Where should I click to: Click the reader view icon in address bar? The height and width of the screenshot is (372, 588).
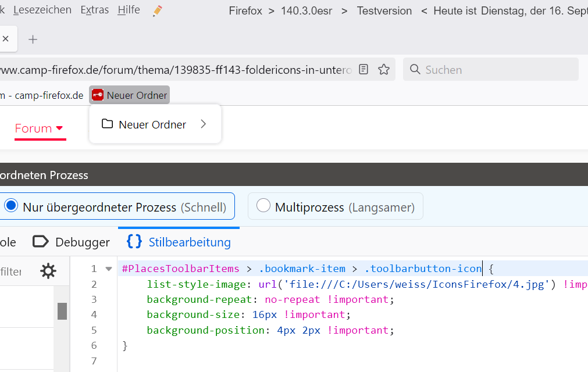pyautogui.click(x=364, y=70)
